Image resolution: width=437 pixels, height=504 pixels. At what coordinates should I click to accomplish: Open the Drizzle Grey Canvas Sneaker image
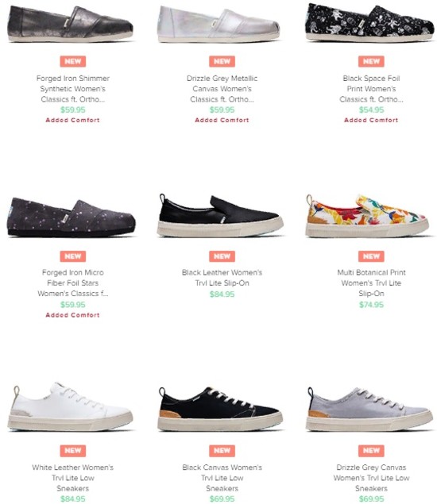[x=369, y=409]
